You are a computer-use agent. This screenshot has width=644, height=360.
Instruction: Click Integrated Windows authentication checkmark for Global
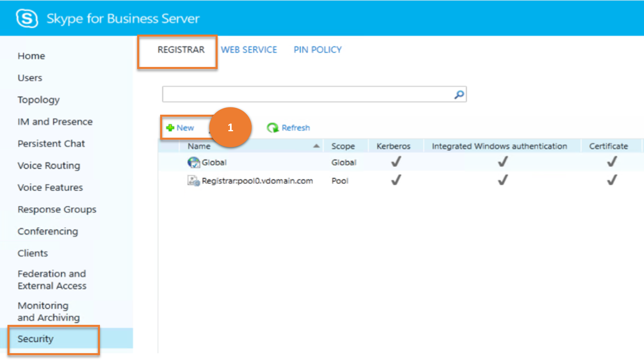pos(503,162)
